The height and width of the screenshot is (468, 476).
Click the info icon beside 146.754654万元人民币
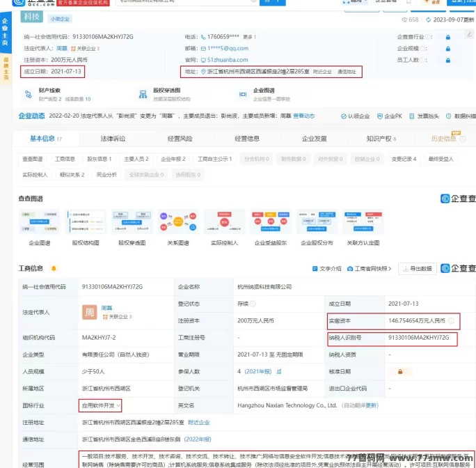point(451,320)
